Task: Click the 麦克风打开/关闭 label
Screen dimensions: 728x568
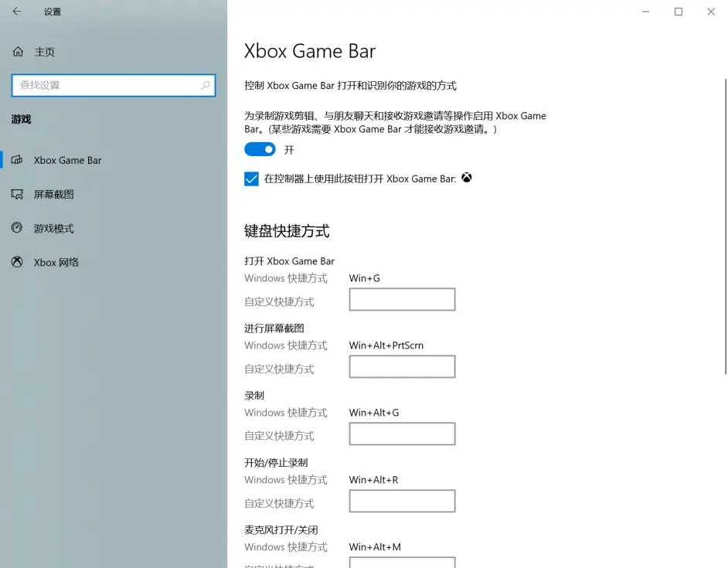Action: click(281, 530)
